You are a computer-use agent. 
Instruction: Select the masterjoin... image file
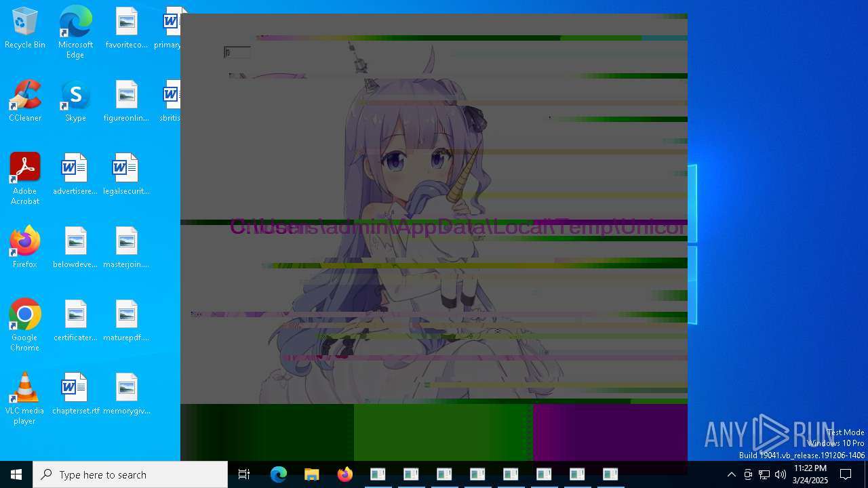(126, 248)
